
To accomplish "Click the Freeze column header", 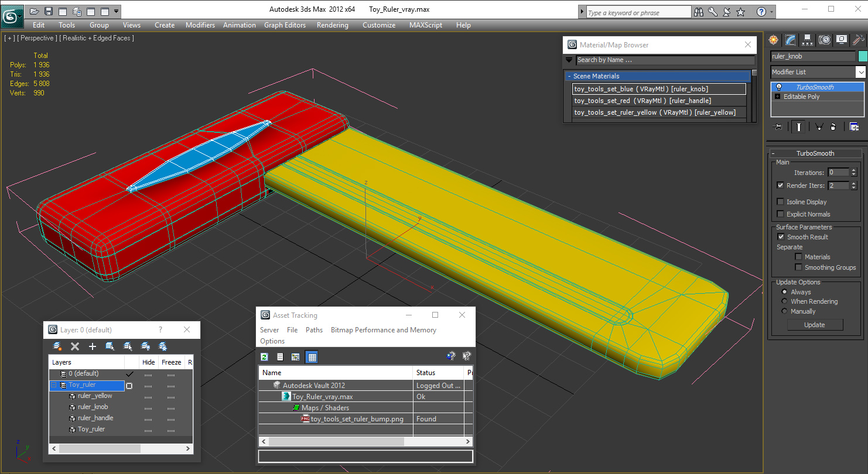I will [x=171, y=362].
